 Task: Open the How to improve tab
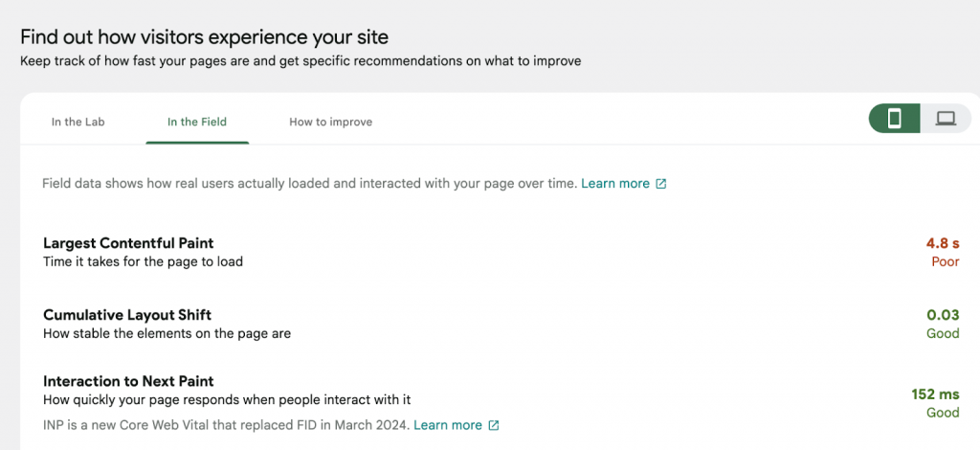coord(330,122)
